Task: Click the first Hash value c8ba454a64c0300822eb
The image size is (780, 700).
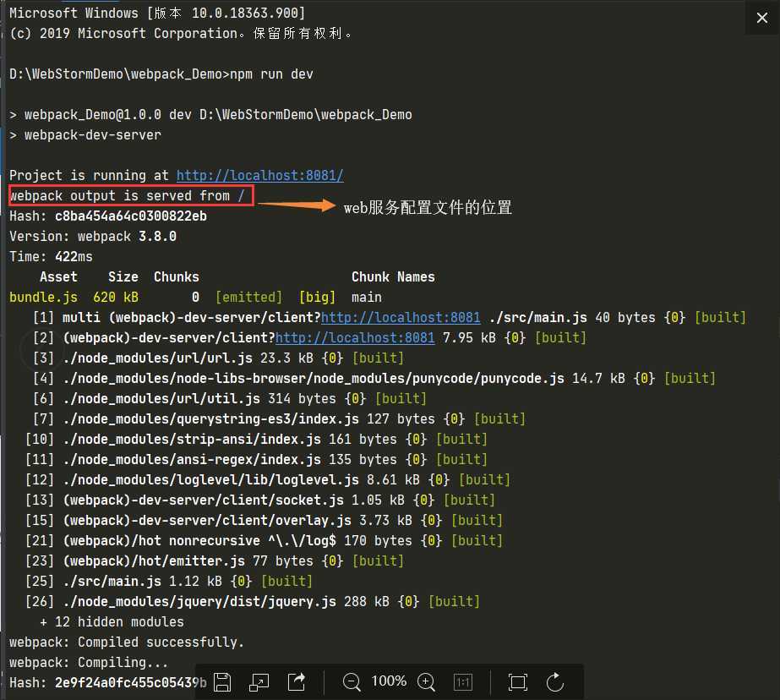Action: (131, 216)
